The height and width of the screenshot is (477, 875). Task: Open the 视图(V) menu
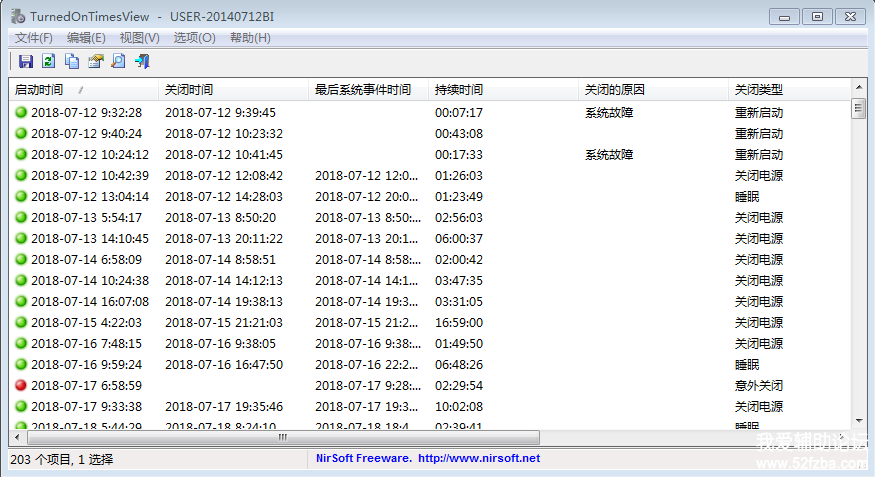(140, 38)
